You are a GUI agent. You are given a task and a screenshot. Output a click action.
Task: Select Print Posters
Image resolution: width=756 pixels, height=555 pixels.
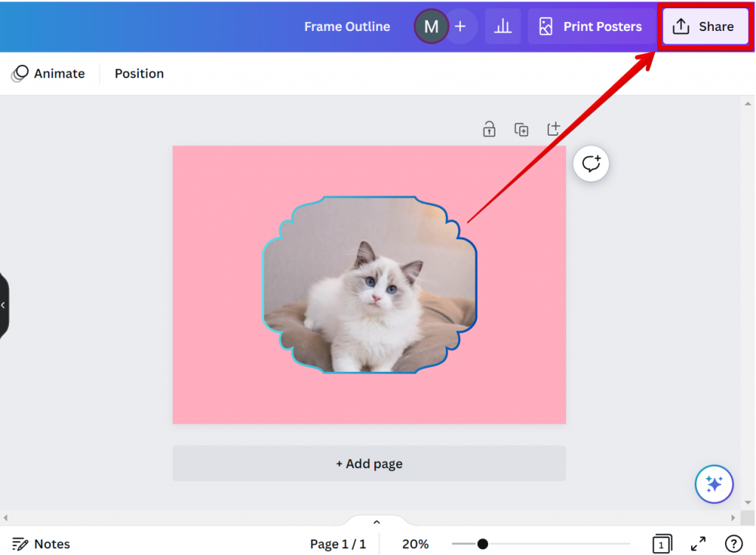pos(591,26)
